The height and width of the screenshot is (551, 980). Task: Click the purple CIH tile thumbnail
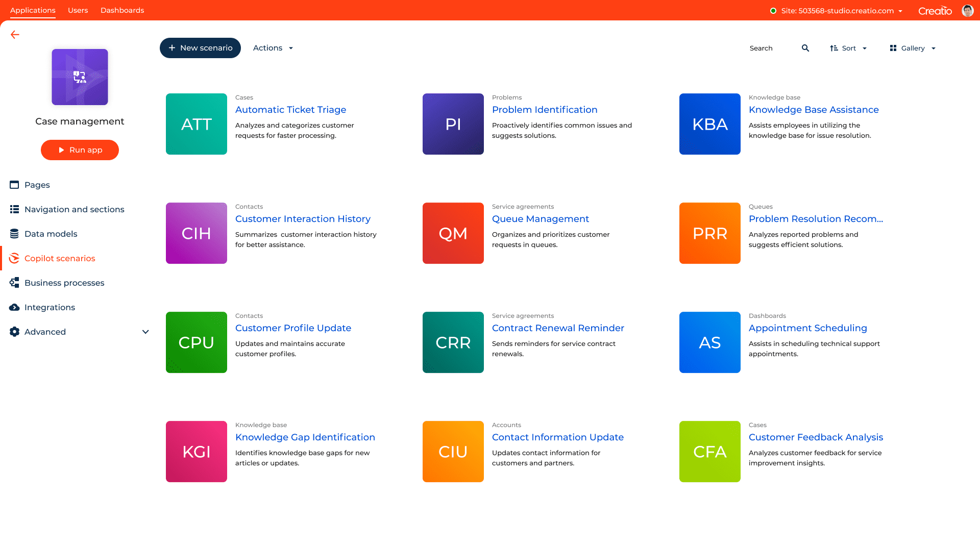pos(196,233)
